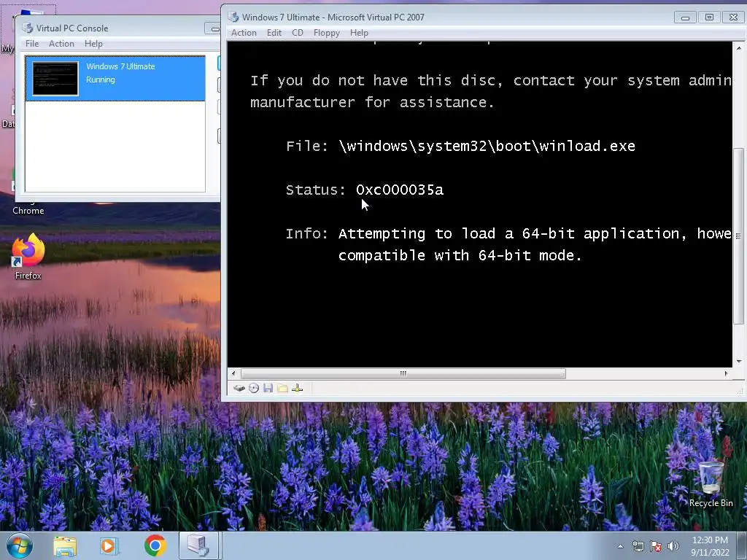This screenshot has width=747, height=560.
Task: Minimize the Windows 7 Ultimate VM window
Action: [685, 17]
